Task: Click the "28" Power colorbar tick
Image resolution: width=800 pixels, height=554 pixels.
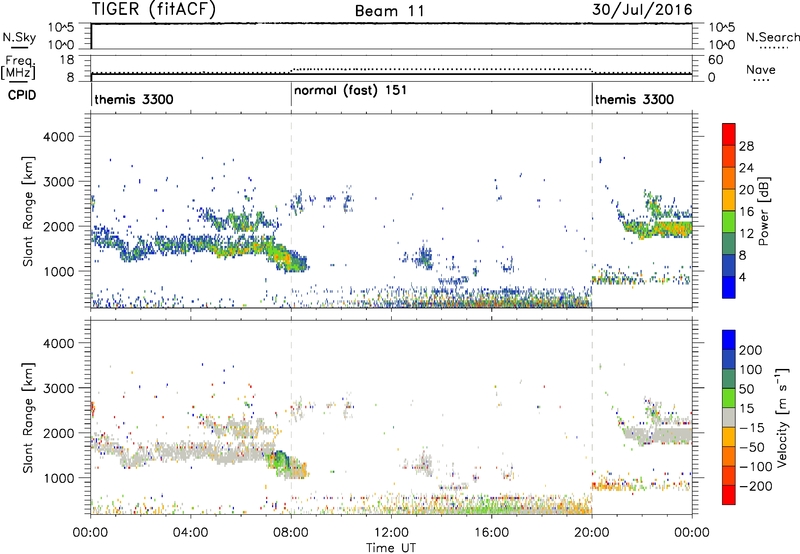Action: 746,146
